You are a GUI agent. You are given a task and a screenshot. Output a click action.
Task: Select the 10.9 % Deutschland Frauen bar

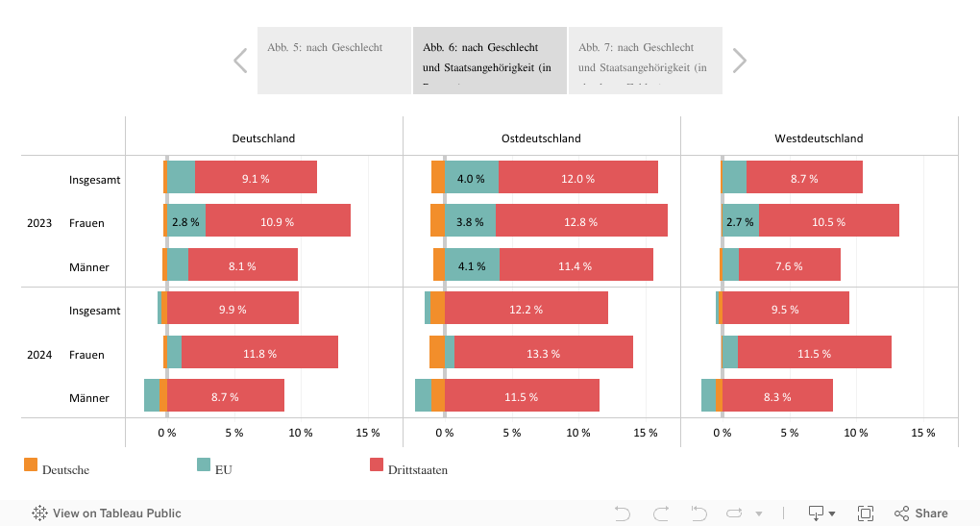[x=278, y=221]
